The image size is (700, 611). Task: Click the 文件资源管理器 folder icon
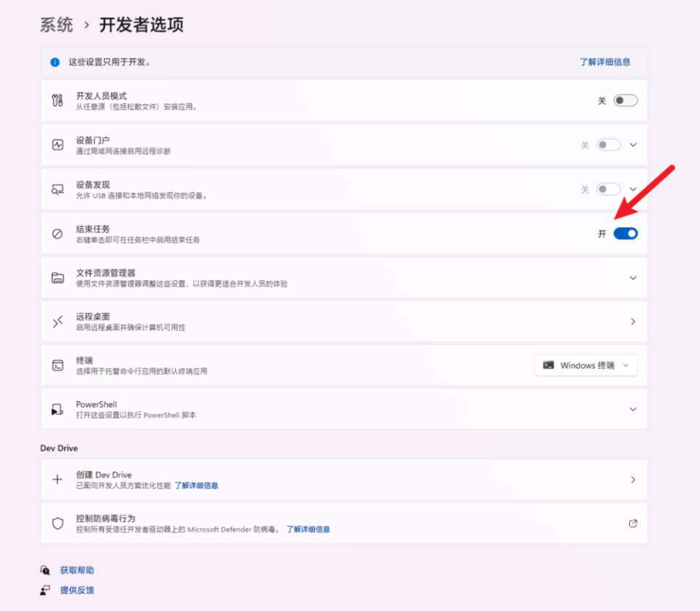pyautogui.click(x=58, y=277)
